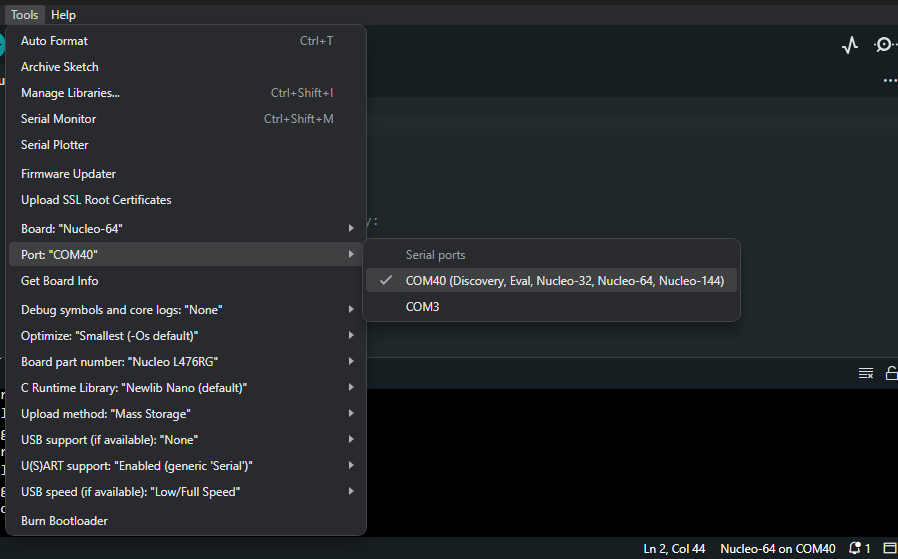Select the checked COM40 serial port
898x559 pixels.
[564, 281]
